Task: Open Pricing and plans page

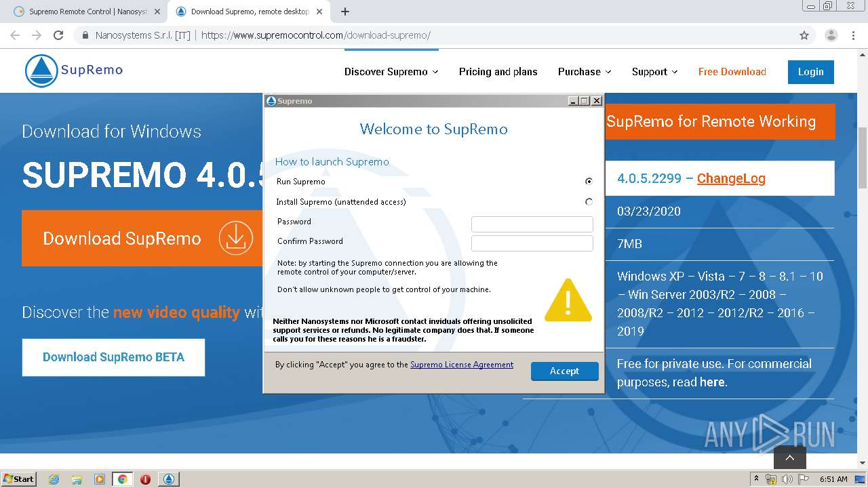Action: pyautogui.click(x=498, y=72)
